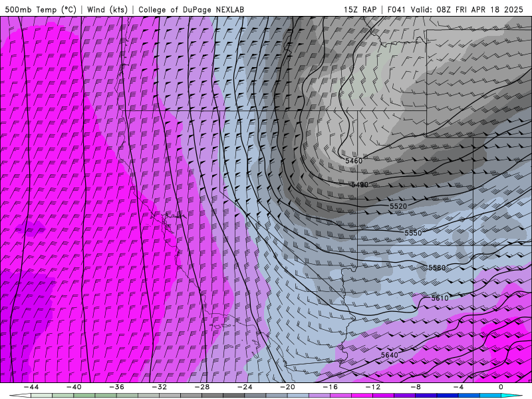The height and width of the screenshot is (399, 532).
Task: Click the -12 colorbar tick label
Action: pos(373,387)
